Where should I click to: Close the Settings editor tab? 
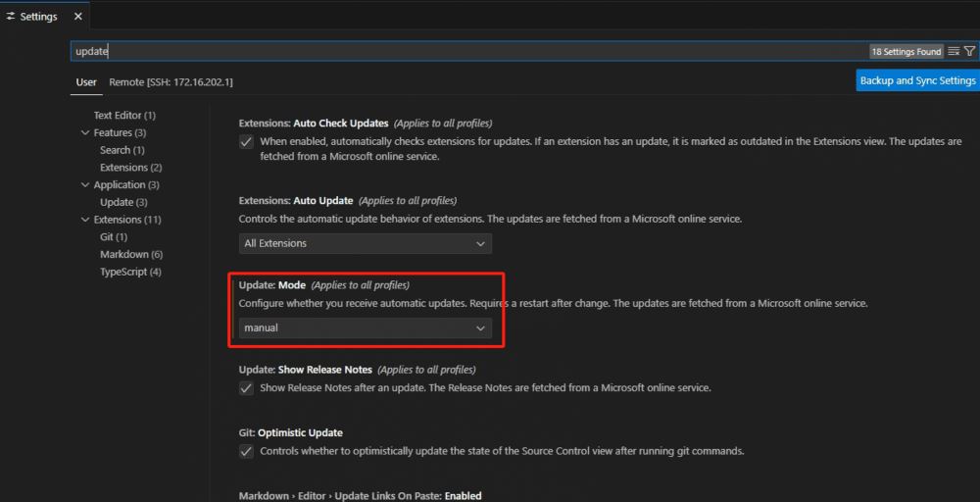point(78,17)
